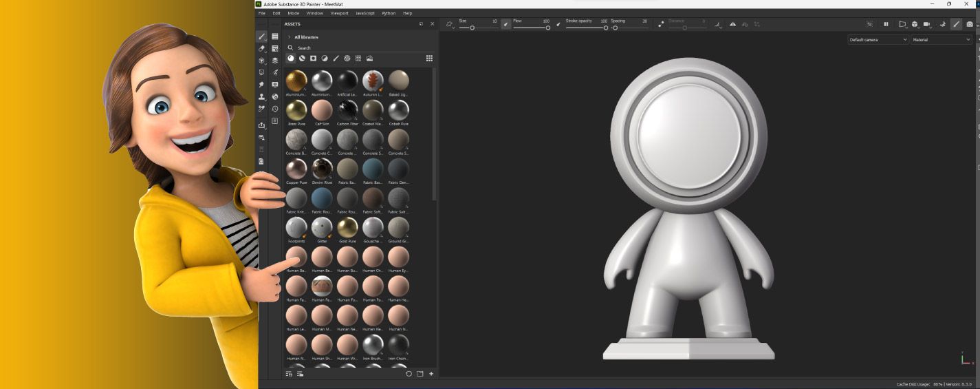This screenshot has width=980, height=389.
Task: Select the Eraser tool in left toolbar
Action: [261, 49]
